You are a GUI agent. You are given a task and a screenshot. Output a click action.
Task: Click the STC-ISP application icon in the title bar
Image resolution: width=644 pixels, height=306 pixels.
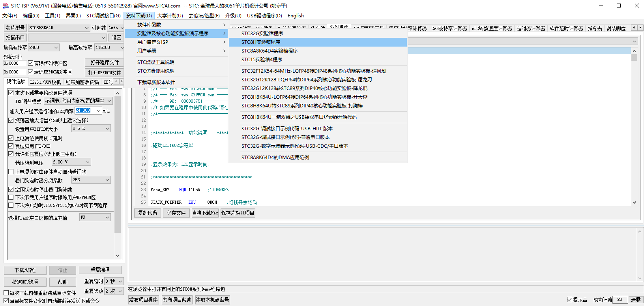click(x=6, y=6)
